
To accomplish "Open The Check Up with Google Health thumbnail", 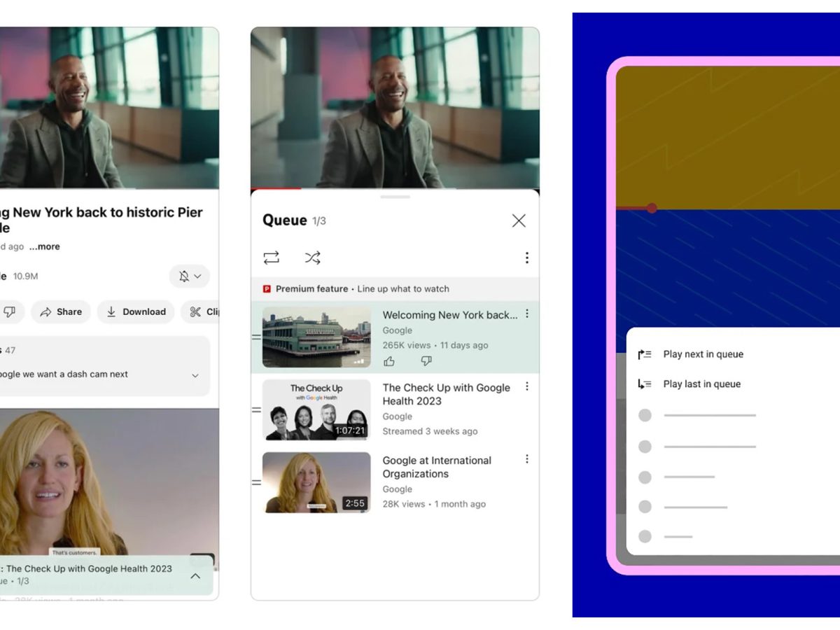I will [316, 410].
